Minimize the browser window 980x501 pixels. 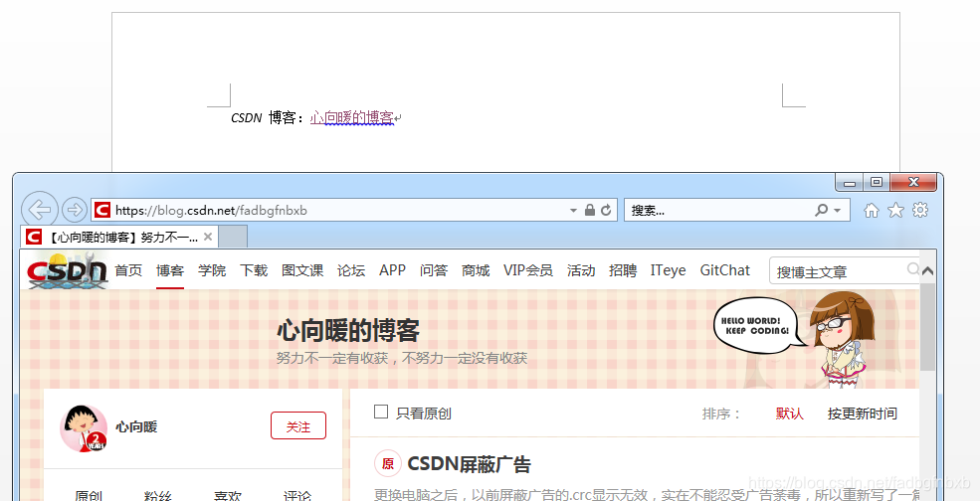coord(850,183)
